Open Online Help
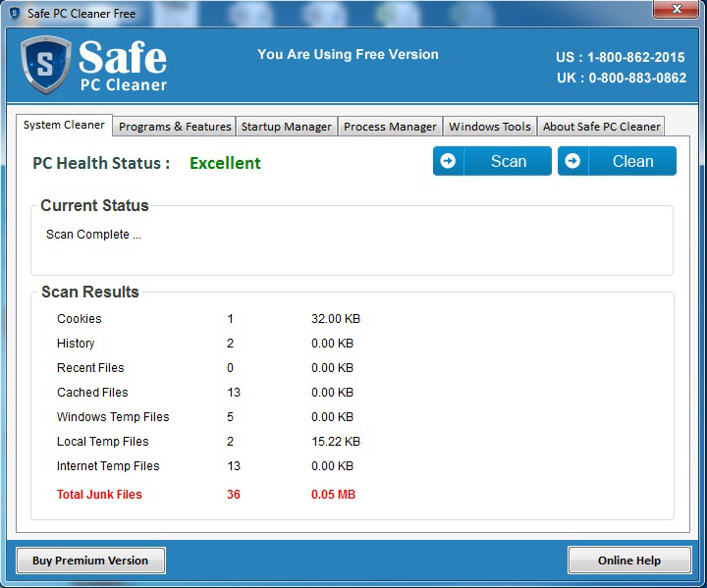 tap(629, 561)
